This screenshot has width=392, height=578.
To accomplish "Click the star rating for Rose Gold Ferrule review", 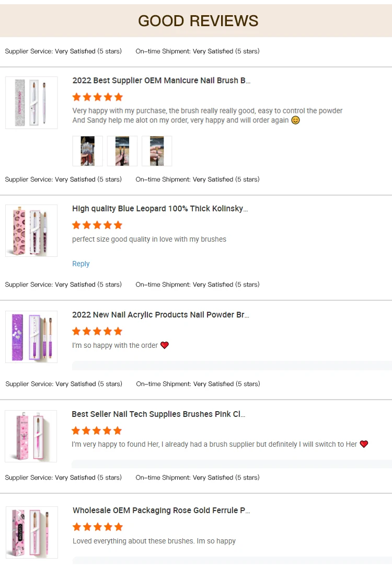I will [98, 527].
